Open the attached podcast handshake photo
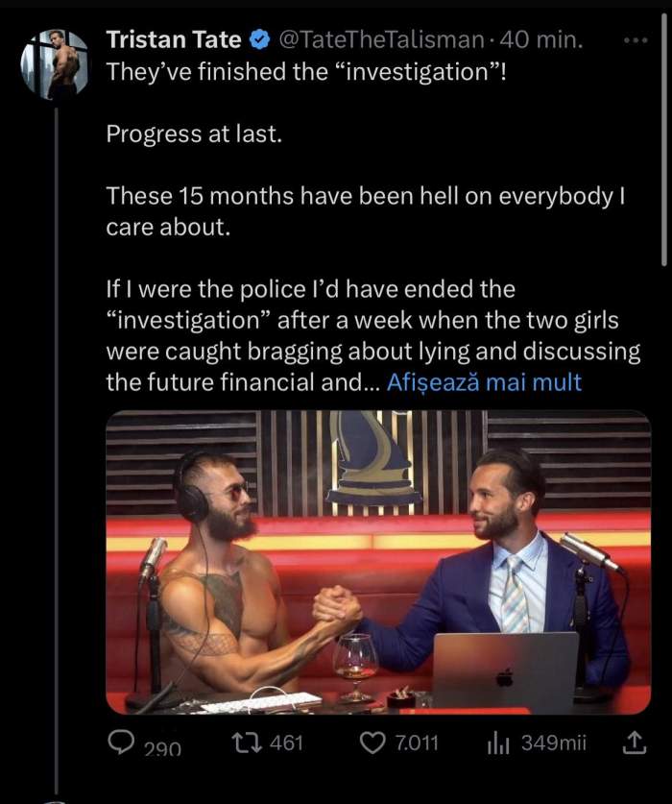This screenshot has width=672, height=804. 378,562
